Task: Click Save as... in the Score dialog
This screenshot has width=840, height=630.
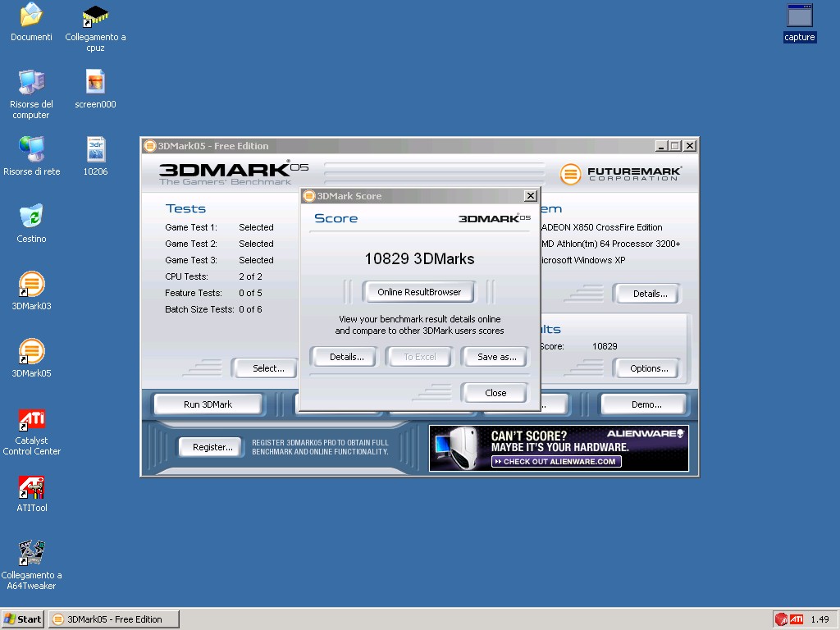Action: [496, 357]
